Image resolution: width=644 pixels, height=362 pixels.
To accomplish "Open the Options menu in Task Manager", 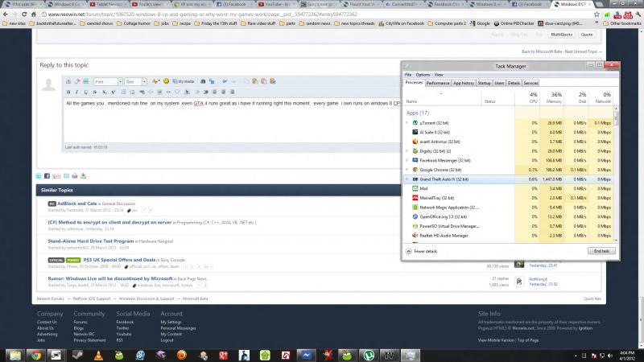I will click(x=423, y=75).
